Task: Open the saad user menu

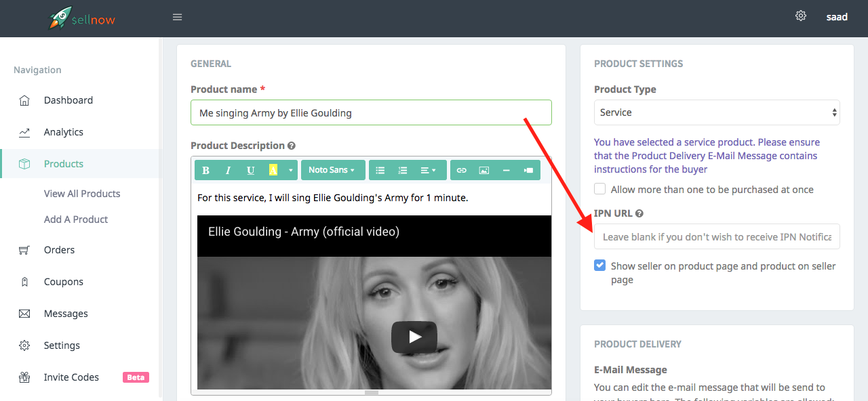Action: coord(837,17)
